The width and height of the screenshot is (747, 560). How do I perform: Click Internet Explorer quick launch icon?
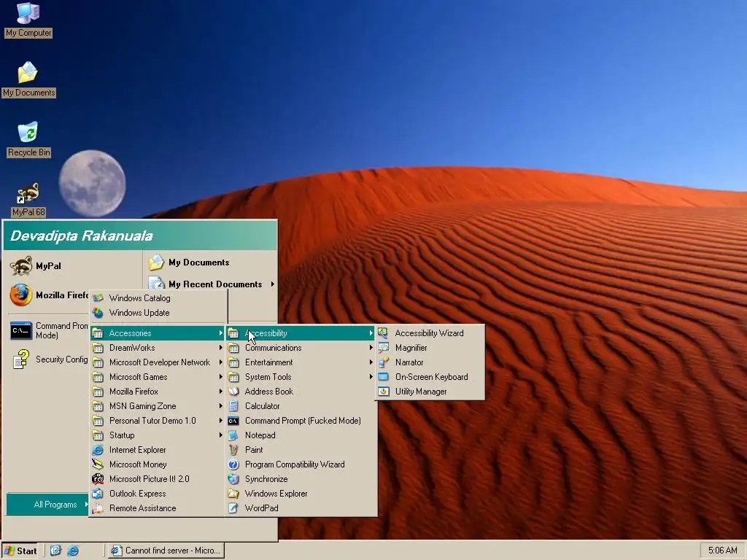[x=73, y=551]
